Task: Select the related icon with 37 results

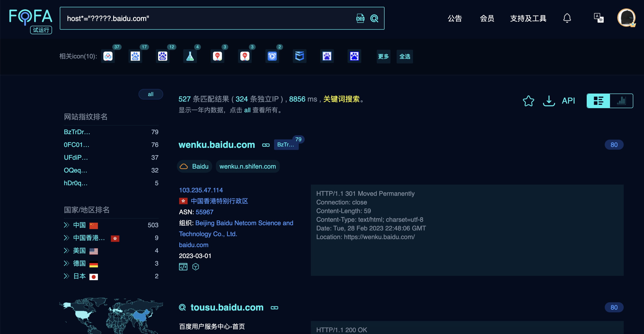Action: click(108, 56)
